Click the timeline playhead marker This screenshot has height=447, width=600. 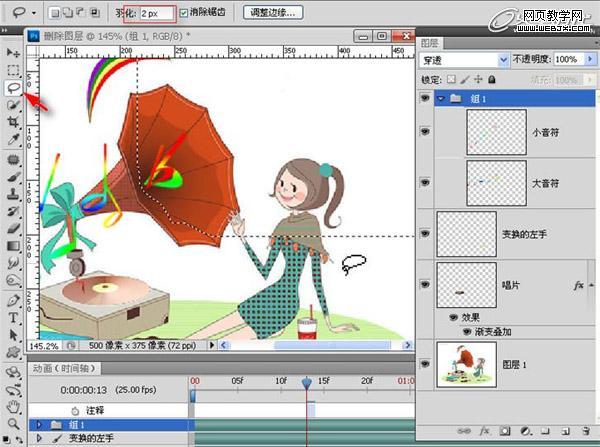tap(307, 382)
